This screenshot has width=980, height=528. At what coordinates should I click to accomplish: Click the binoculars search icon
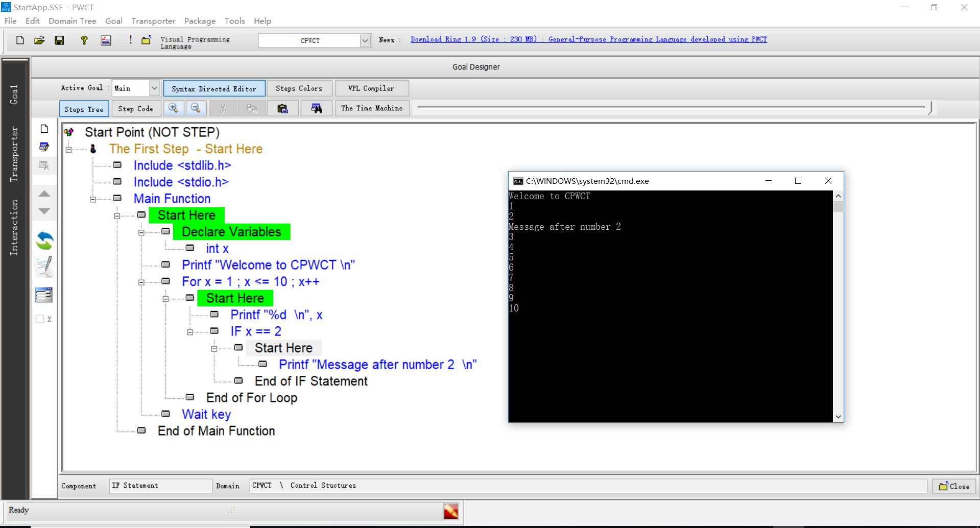click(x=317, y=108)
